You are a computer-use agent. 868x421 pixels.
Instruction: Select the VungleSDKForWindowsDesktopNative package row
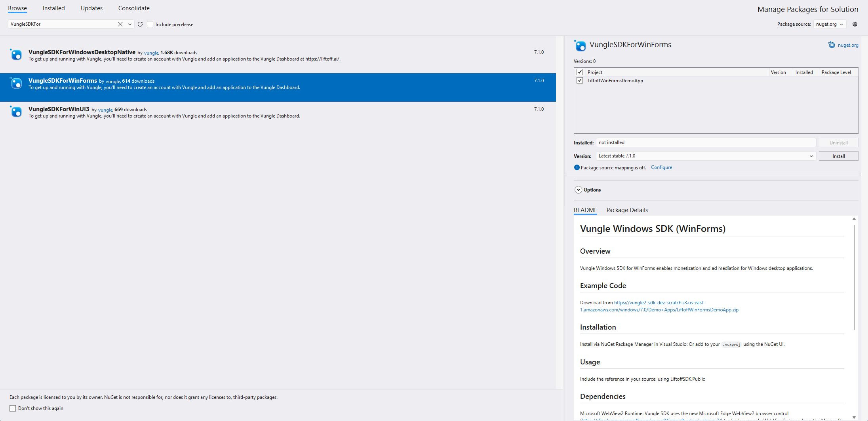click(x=278, y=59)
